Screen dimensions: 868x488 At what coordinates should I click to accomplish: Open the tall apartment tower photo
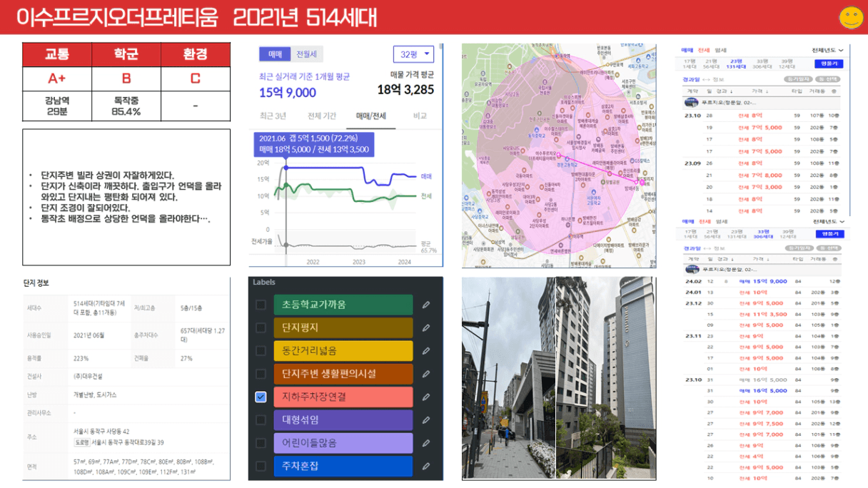[x=605, y=377]
